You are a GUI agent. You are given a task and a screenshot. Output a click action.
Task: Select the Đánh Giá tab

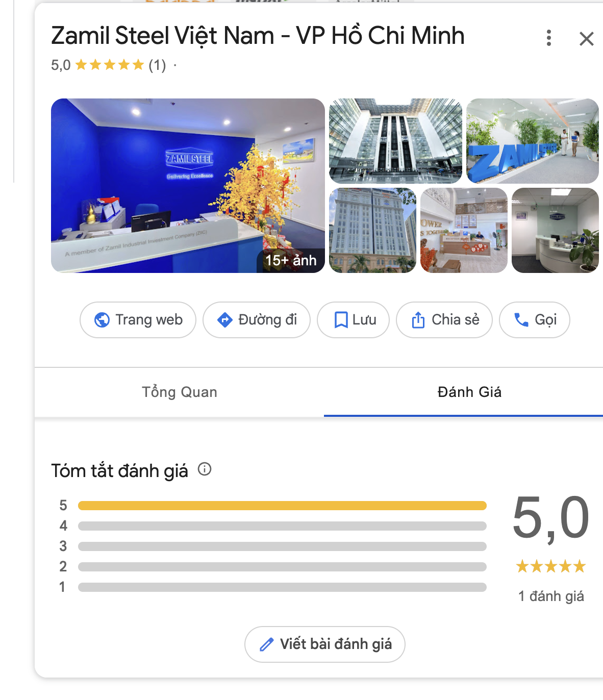click(469, 392)
